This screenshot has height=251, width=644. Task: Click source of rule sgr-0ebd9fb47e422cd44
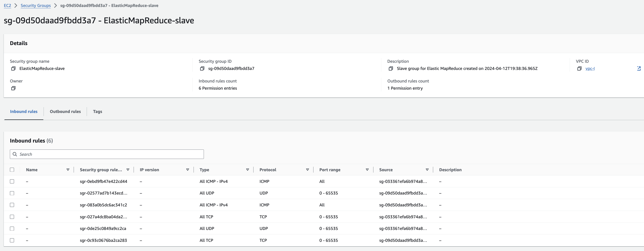click(x=403, y=181)
